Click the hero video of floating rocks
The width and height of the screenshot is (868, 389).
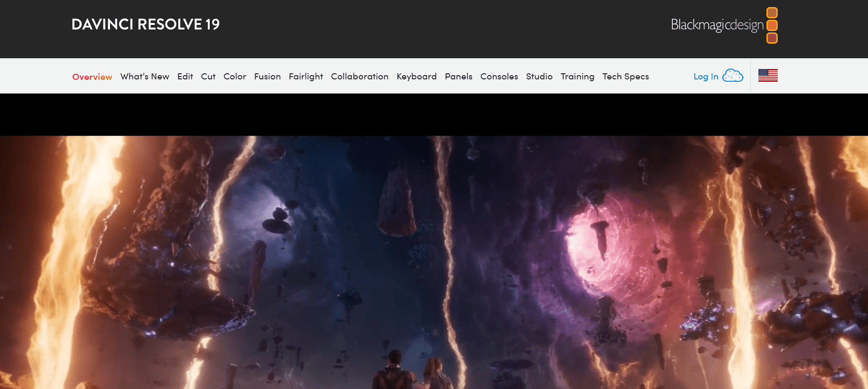pos(434,262)
